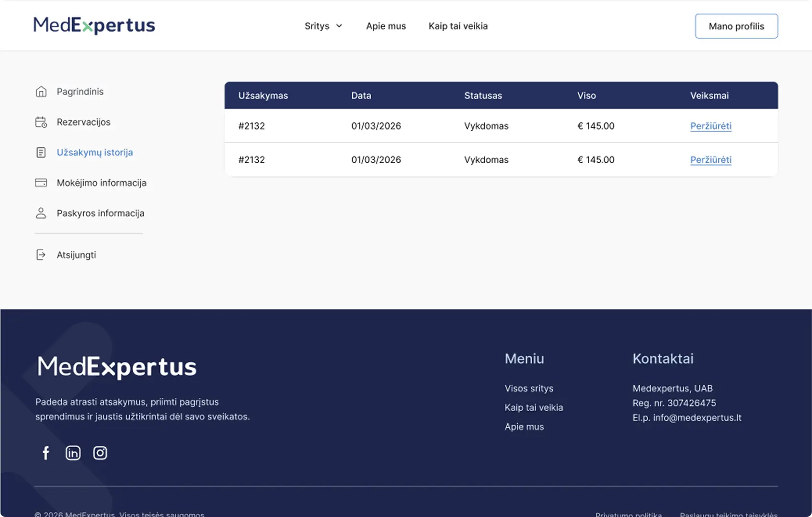Screen dimensions: 812x517
Task: Expand the Sritys dropdown chevron
Action: coord(339,26)
